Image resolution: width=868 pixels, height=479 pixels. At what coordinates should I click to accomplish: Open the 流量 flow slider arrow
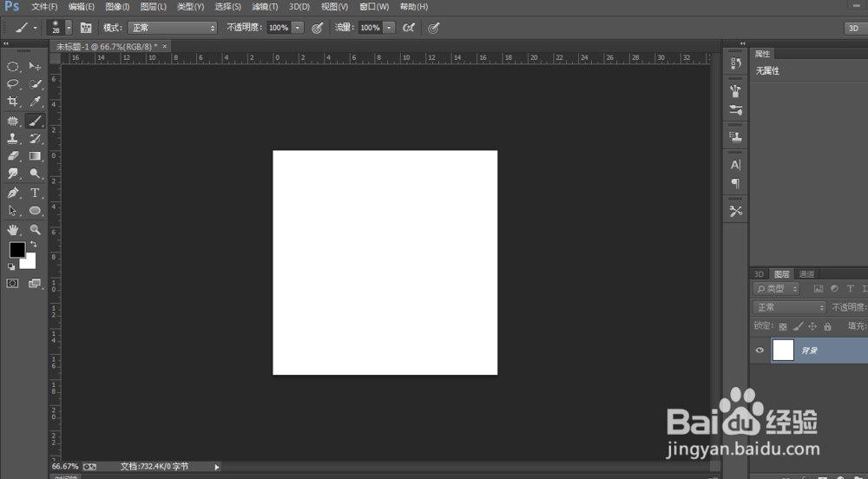389,28
